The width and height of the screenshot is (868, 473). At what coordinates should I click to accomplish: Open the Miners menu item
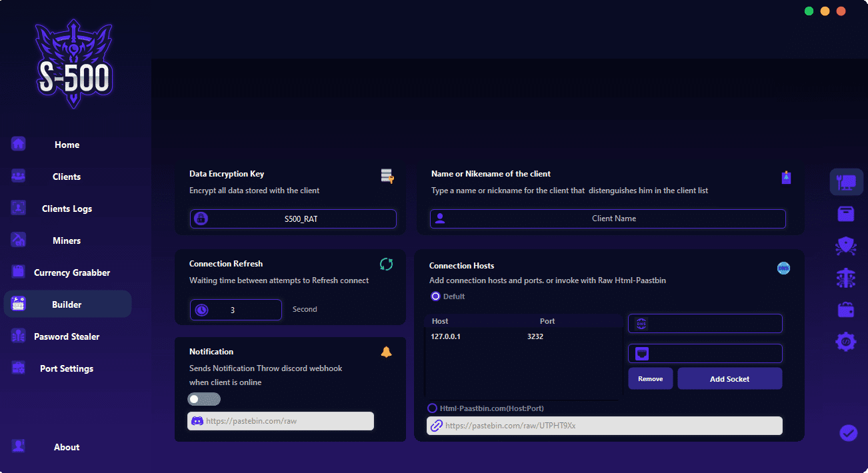pos(67,240)
